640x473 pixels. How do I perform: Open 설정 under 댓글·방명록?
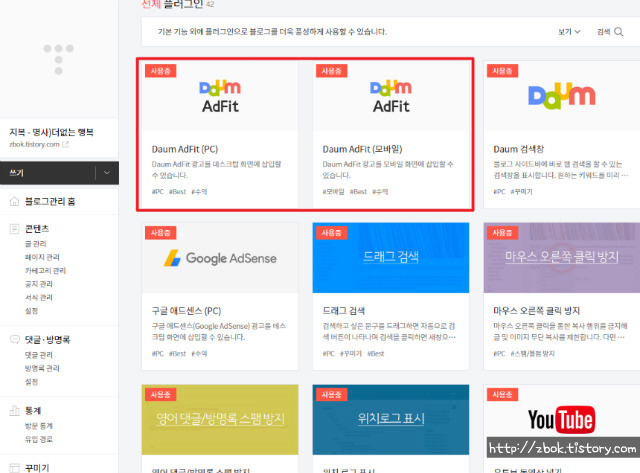31,382
